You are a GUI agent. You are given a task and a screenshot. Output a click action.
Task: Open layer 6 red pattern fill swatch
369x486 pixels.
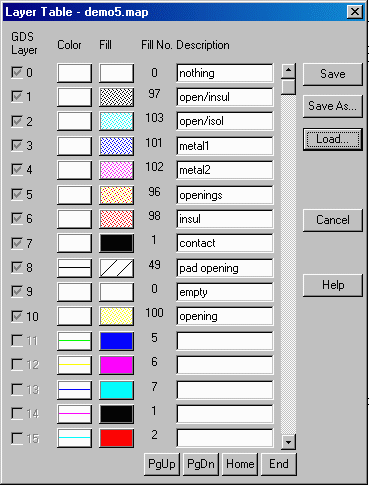click(x=116, y=219)
